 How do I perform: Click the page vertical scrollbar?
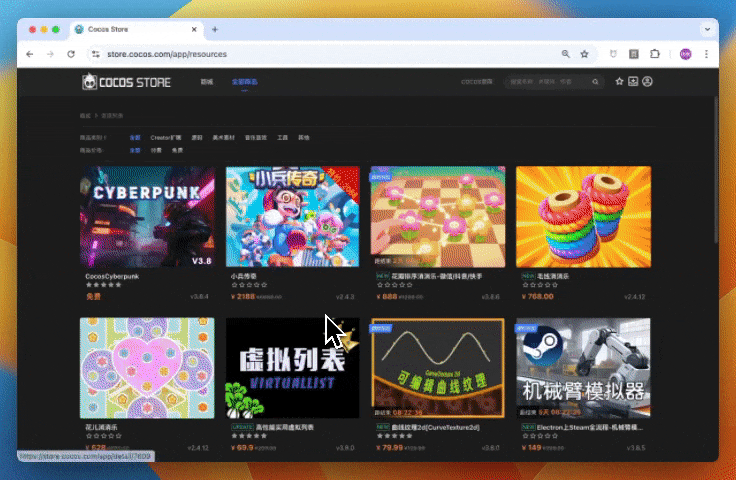coord(715,170)
